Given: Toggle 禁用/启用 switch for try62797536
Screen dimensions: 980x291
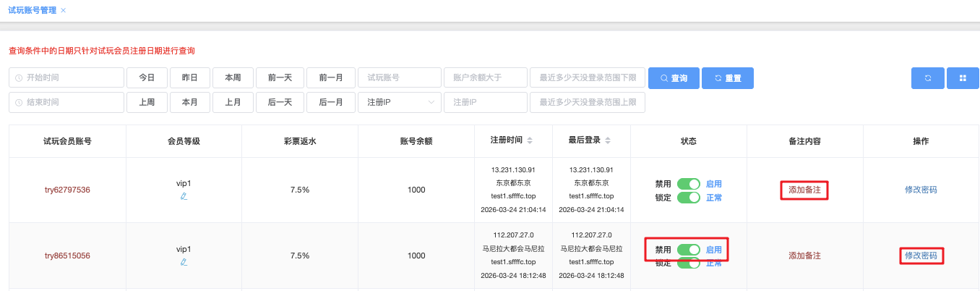Looking at the screenshot, I should coord(689,184).
